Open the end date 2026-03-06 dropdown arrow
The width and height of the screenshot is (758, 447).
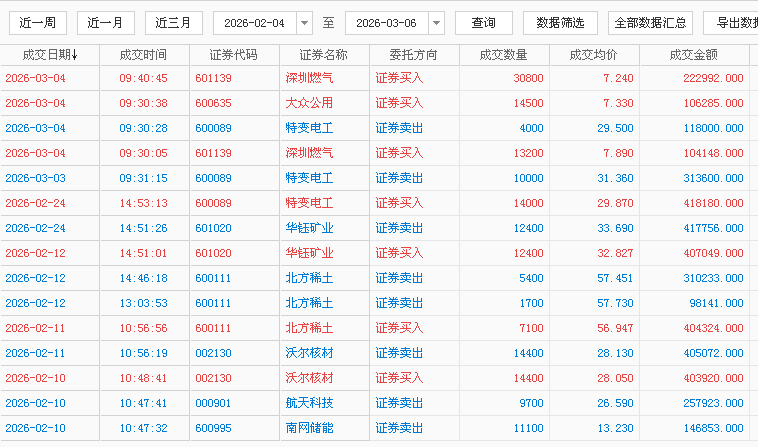click(437, 23)
